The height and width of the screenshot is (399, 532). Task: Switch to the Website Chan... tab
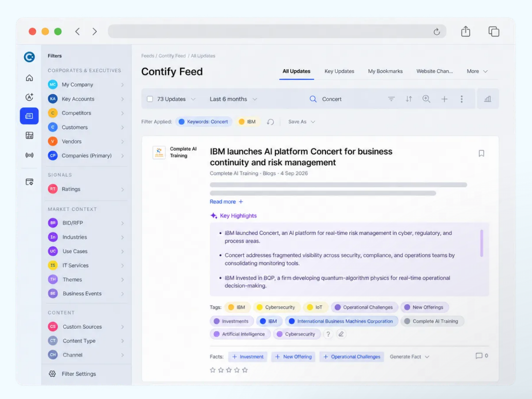pyautogui.click(x=435, y=71)
